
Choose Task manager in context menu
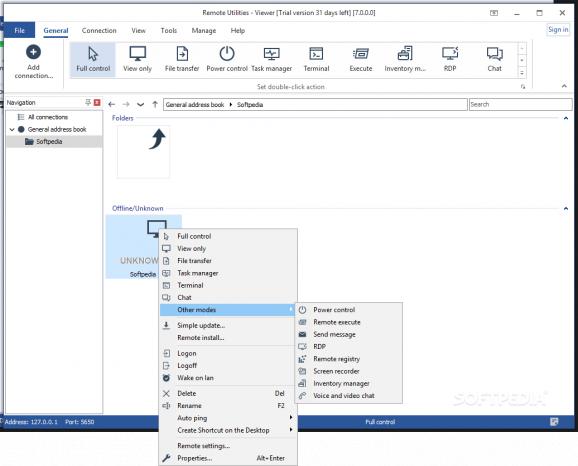click(x=228, y=273)
